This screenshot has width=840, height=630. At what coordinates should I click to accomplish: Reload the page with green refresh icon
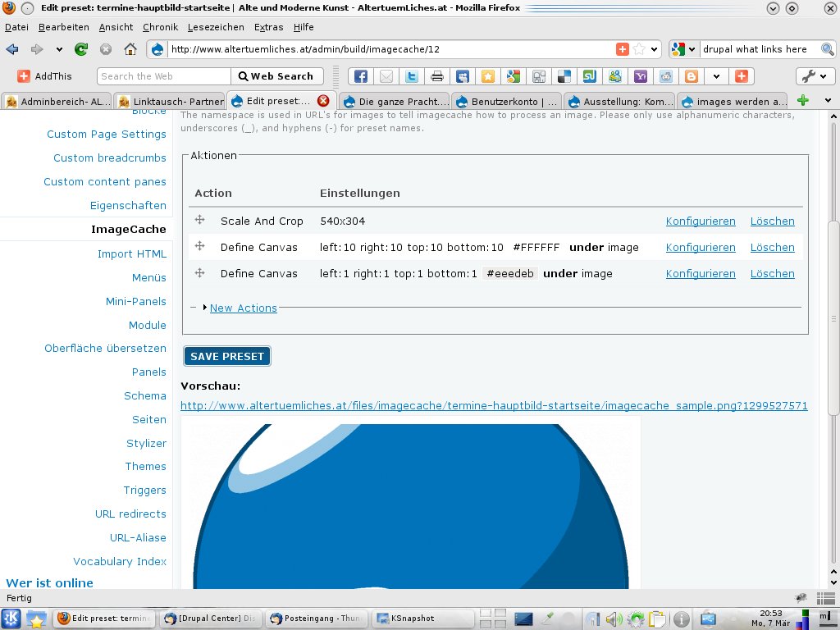click(x=81, y=49)
